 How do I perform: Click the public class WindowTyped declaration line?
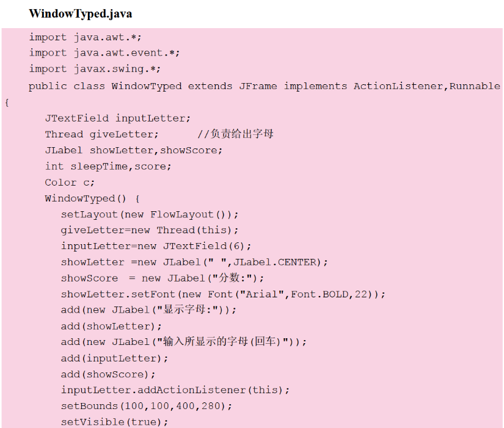264,86
